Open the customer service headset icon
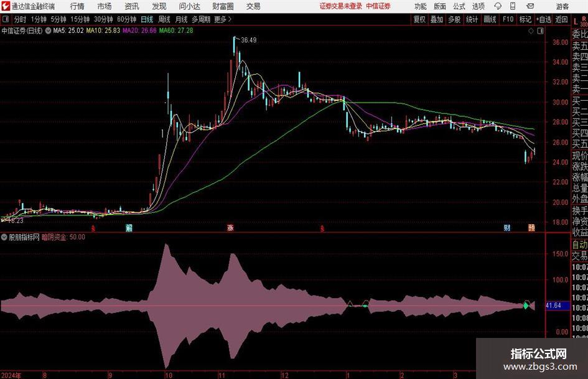Viewport: 588px width, 379px height. 498,6
